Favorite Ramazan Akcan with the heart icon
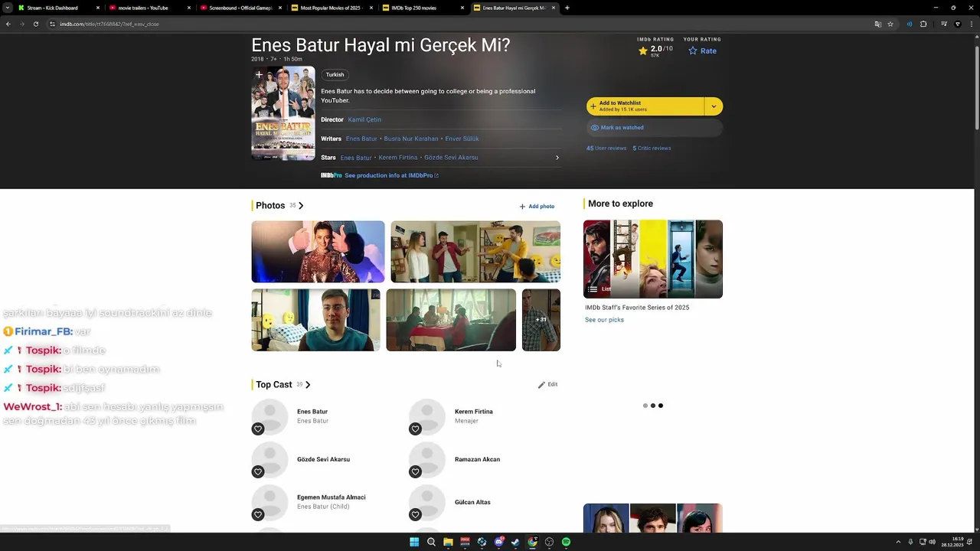 [x=415, y=471]
